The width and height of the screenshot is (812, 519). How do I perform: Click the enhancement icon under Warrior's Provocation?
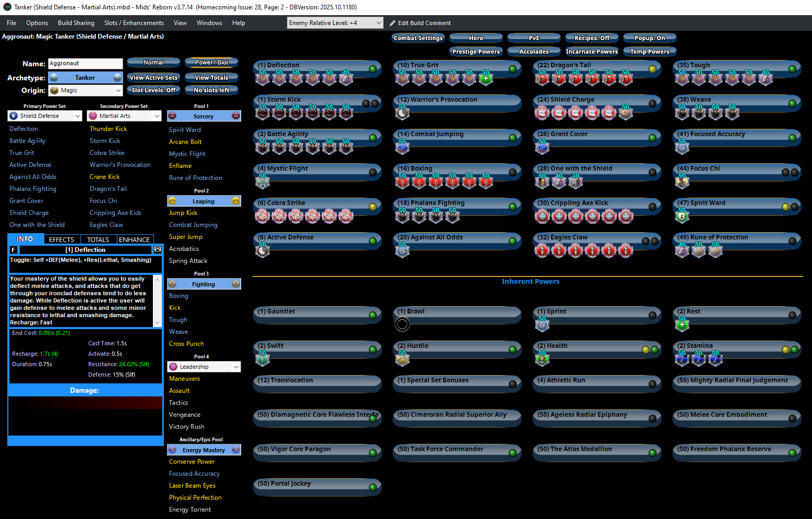click(x=402, y=113)
